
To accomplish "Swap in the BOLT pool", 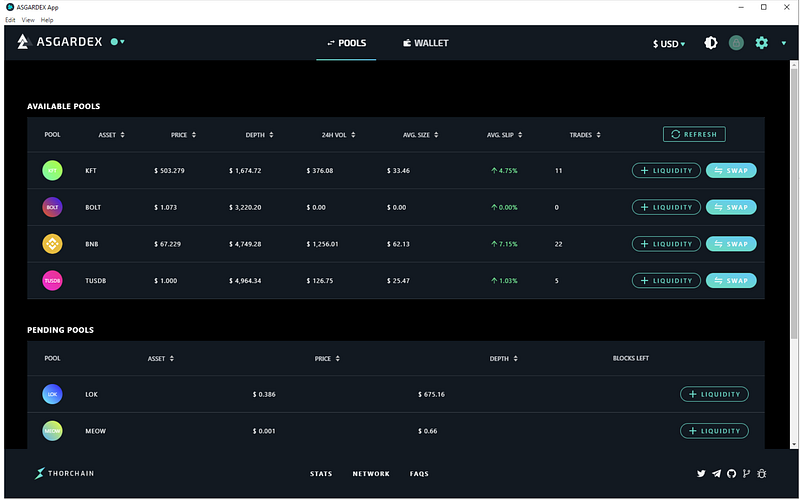I will click(x=731, y=207).
